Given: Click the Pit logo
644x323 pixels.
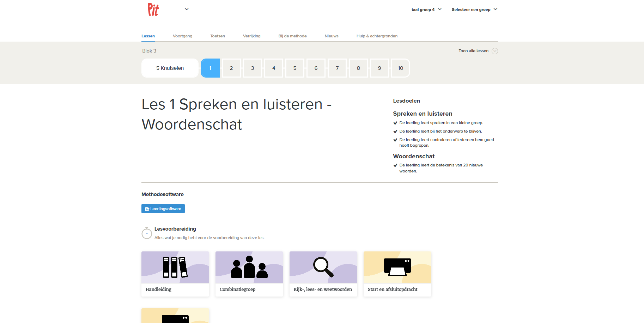Looking at the screenshot, I should [x=153, y=10].
